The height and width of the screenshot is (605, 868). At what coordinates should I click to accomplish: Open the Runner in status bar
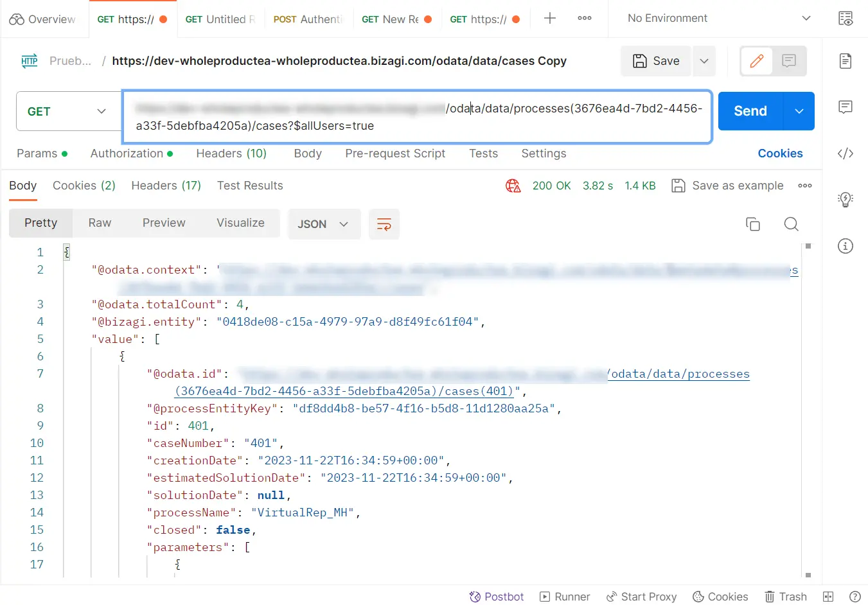click(x=565, y=597)
